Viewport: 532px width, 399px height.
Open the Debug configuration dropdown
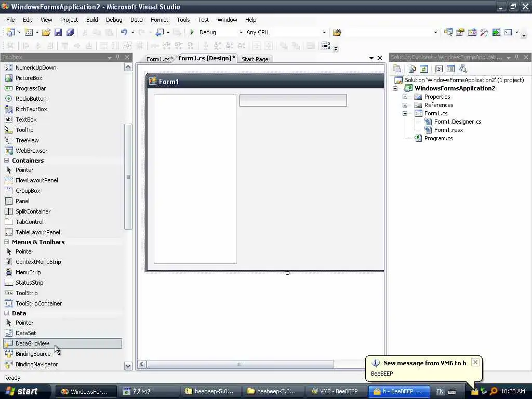(241, 32)
